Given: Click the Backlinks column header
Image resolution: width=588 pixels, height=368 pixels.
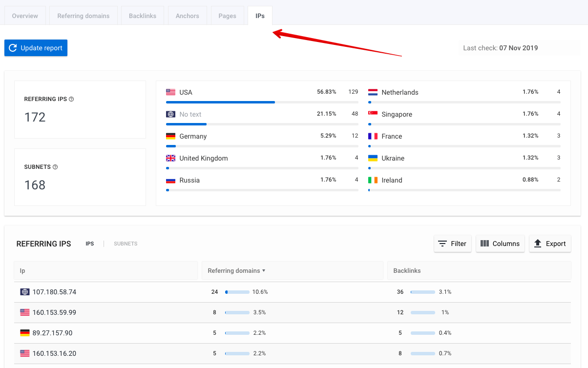Looking at the screenshot, I should [x=479, y=270].
